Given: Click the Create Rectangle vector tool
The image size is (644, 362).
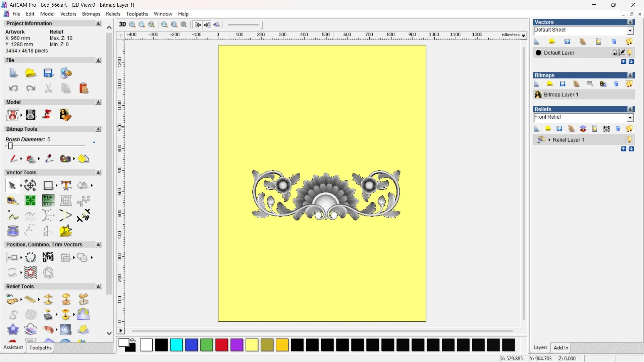Looking at the screenshot, I should coord(48,185).
